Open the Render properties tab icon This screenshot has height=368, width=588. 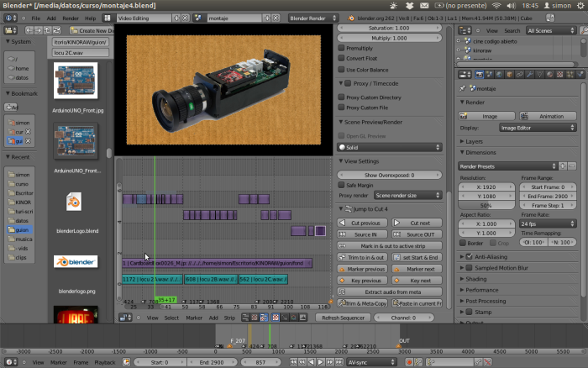tap(480, 75)
